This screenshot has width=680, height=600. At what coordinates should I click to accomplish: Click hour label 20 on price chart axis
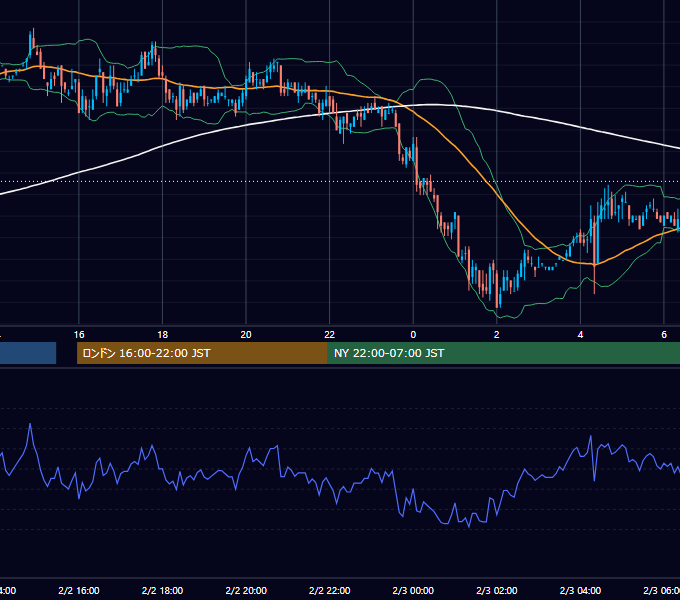246,335
